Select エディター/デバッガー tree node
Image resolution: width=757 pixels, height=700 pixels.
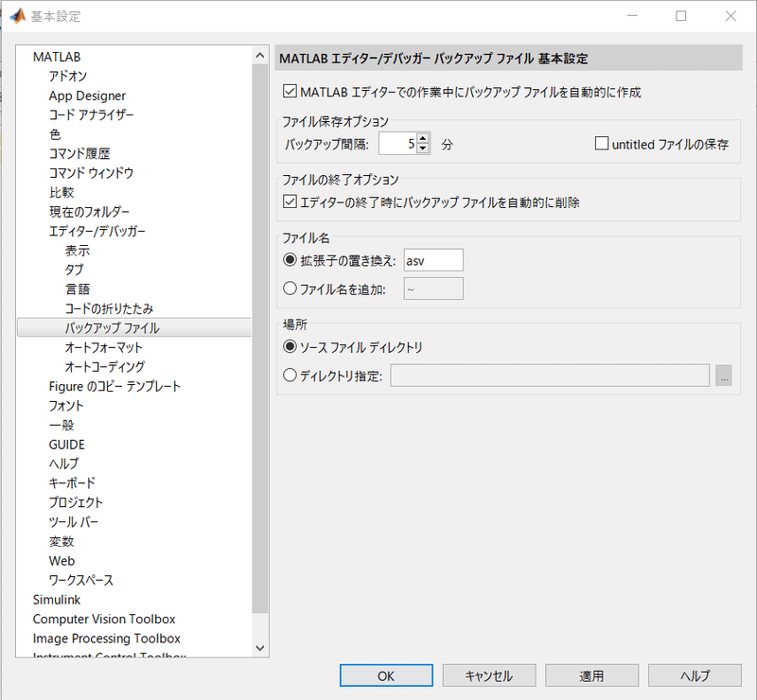tap(97, 231)
